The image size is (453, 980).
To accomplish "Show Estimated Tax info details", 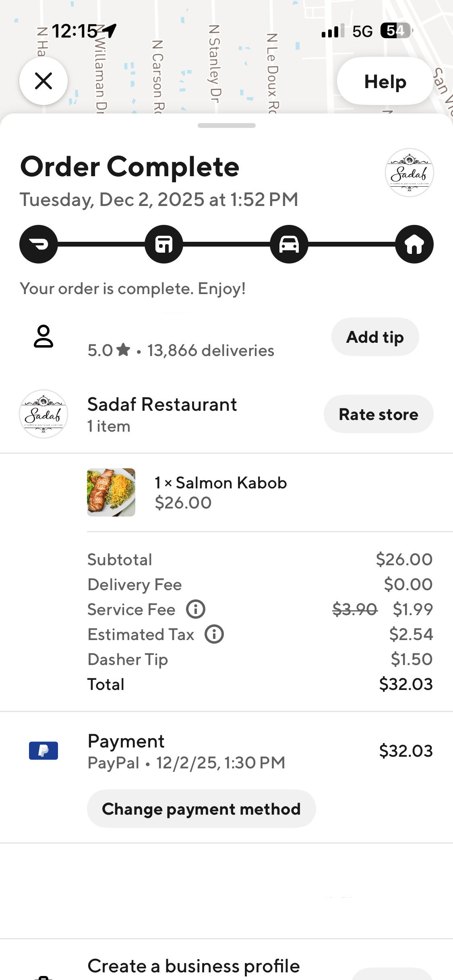I will [214, 634].
